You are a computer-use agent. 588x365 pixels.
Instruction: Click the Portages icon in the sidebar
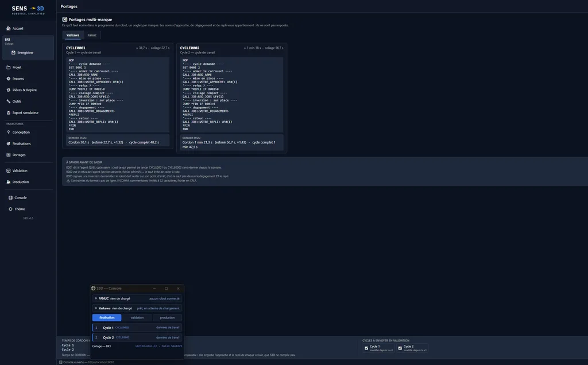[x=8, y=155]
